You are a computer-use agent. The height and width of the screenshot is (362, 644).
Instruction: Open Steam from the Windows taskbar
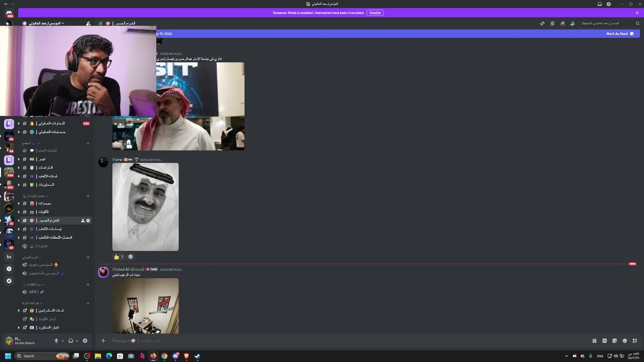[197, 356]
